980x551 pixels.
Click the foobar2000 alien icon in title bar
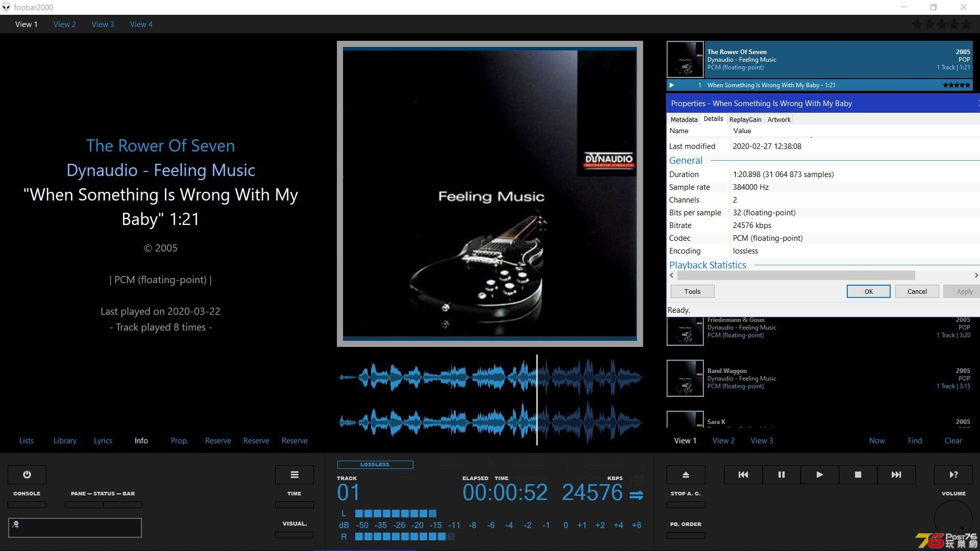[6, 7]
